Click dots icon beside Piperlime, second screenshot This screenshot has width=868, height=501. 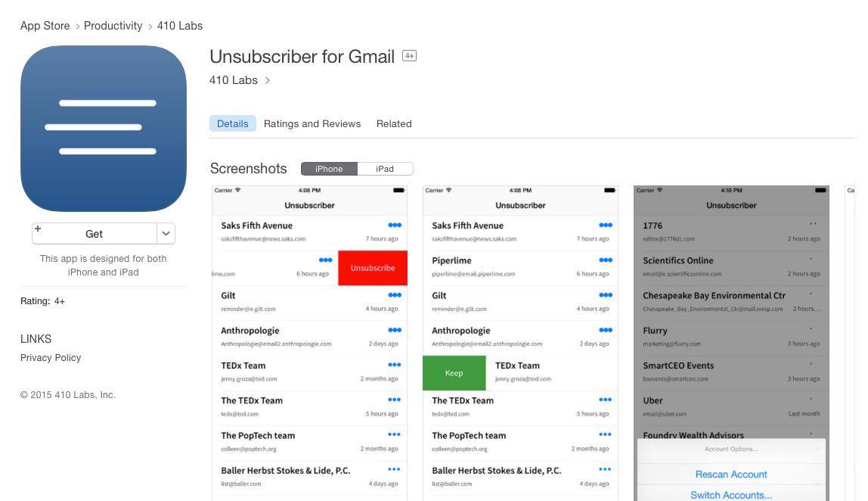click(606, 260)
